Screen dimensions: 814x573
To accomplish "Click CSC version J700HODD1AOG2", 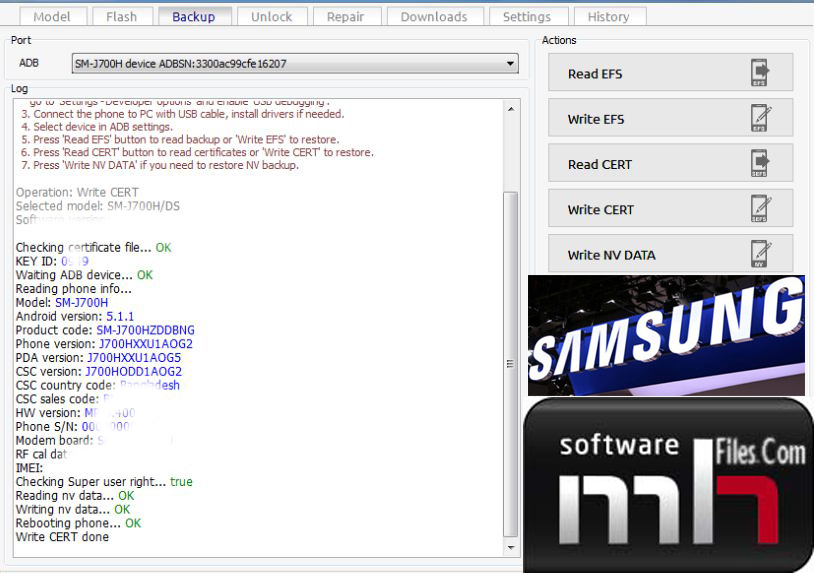I will 133,372.
